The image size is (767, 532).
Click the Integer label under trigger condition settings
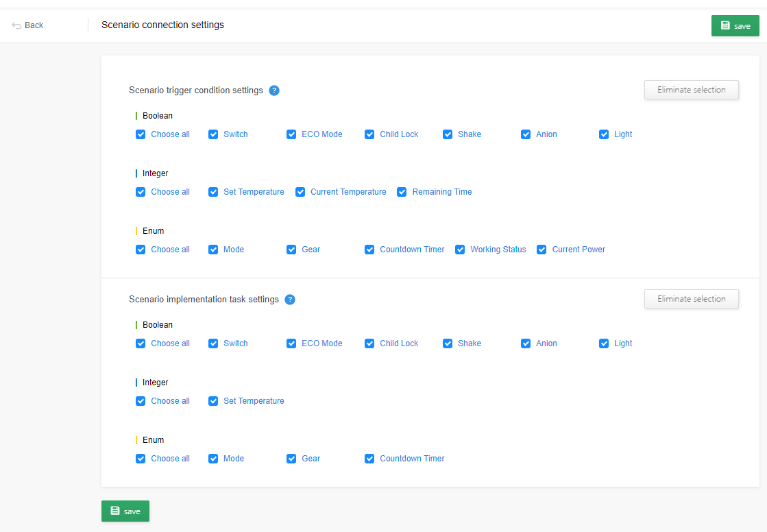[x=155, y=173]
